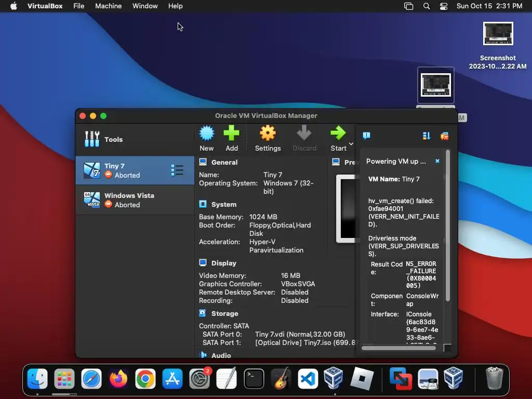The width and height of the screenshot is (532, 399).
Task: Open the Window menu
Action: coord(145,6)
